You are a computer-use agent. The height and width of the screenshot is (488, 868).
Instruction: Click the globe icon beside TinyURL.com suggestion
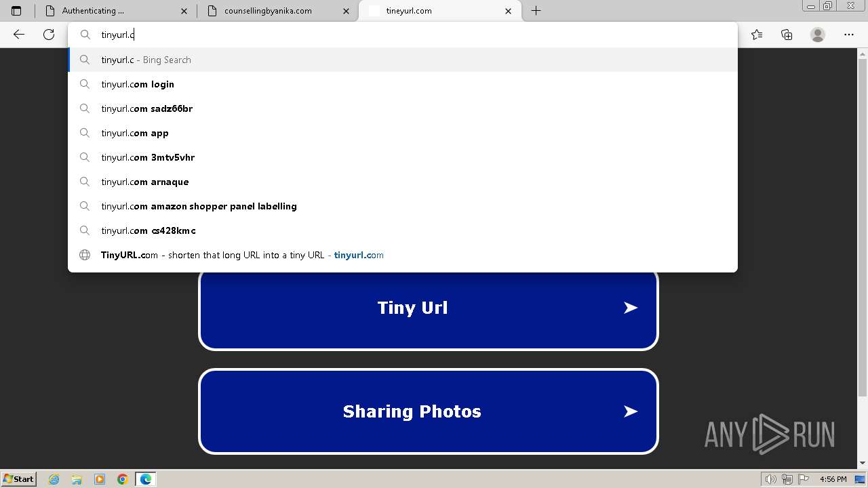(x=85, y=255)
